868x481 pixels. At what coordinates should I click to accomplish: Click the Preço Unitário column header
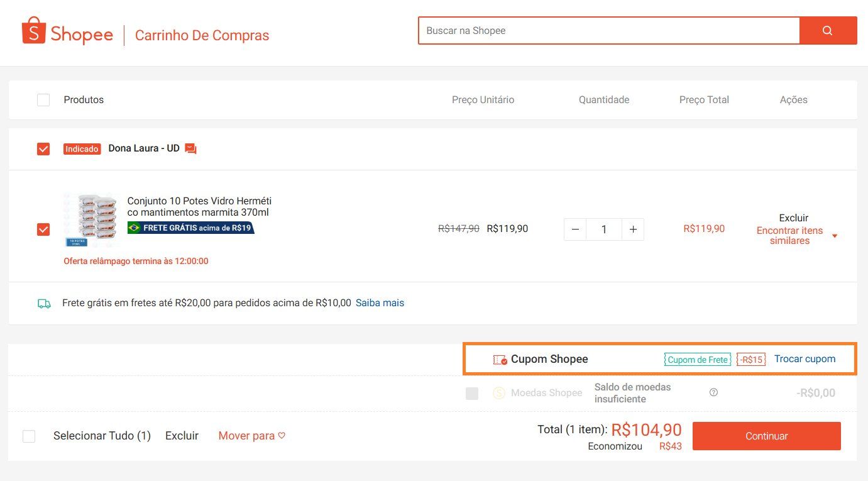[483, 100]
